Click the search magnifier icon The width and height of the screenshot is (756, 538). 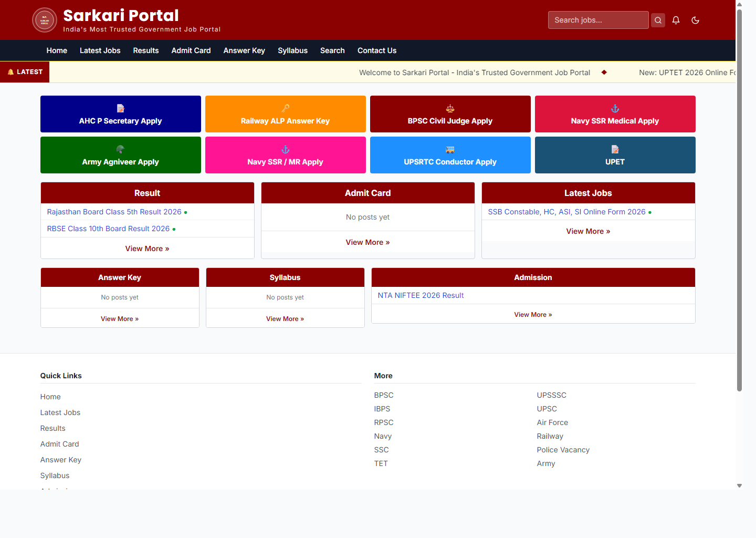tap(658, 20)
